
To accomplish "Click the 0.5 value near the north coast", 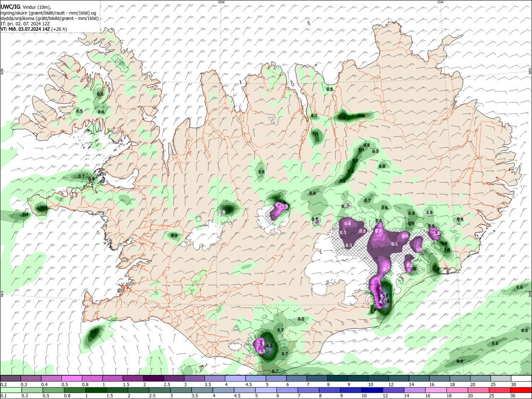I will [330, 89].
